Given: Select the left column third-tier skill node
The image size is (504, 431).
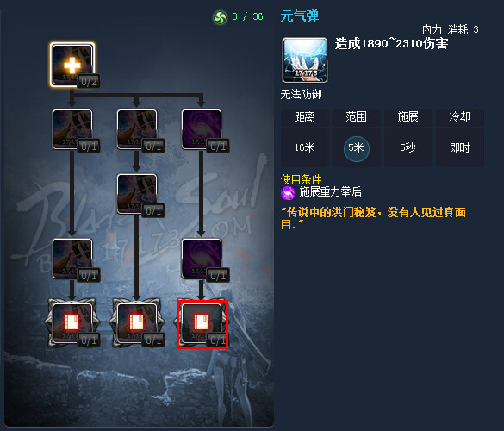Looking at the screenshot, I should coord(72,259).
